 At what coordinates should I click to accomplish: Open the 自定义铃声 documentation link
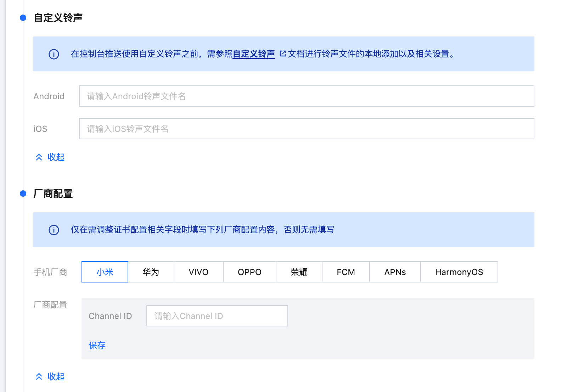click(254, 54)
